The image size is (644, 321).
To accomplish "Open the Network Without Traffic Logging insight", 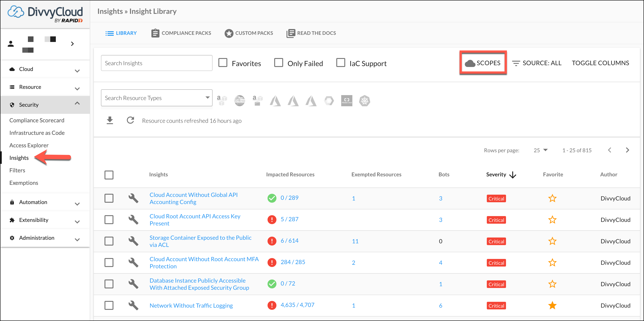I will 191,306.
